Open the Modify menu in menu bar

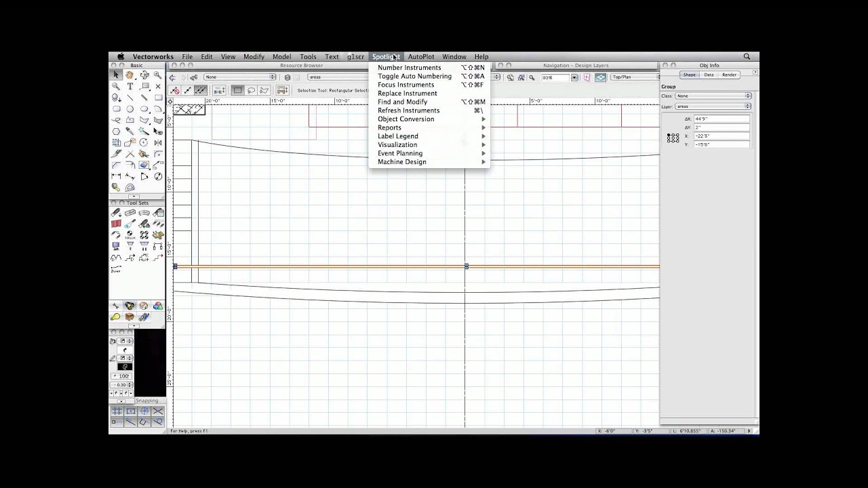click(x=254, y=57)
